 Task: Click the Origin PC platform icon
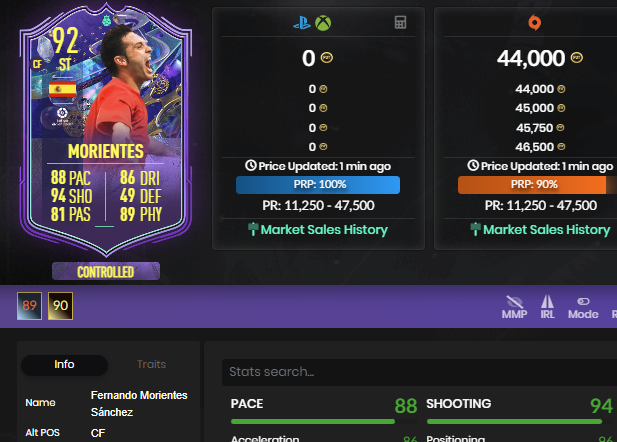pyautogui.click(x=534, y=22)
